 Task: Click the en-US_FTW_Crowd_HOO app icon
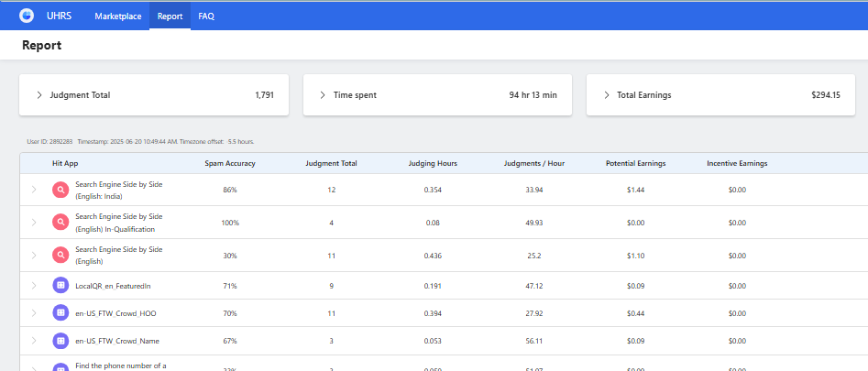pos(60,313)
